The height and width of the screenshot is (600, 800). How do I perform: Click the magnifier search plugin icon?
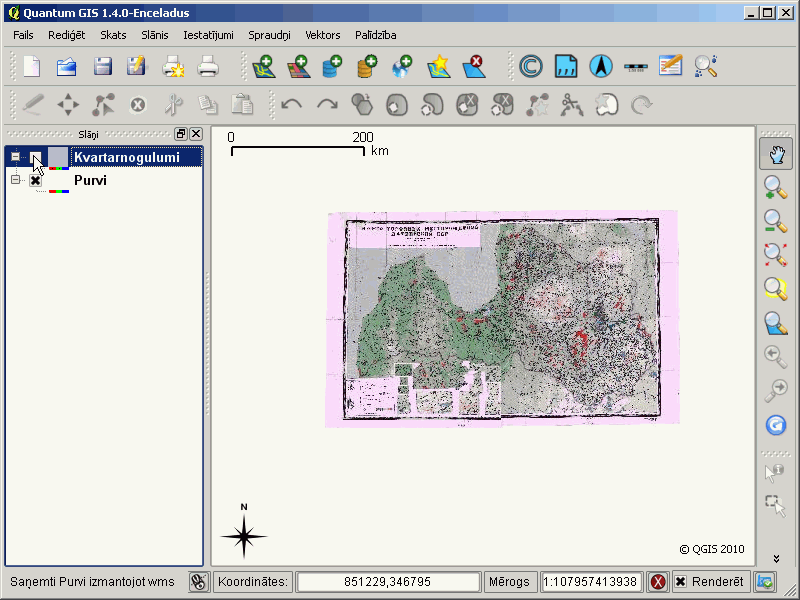pos(706,66)
